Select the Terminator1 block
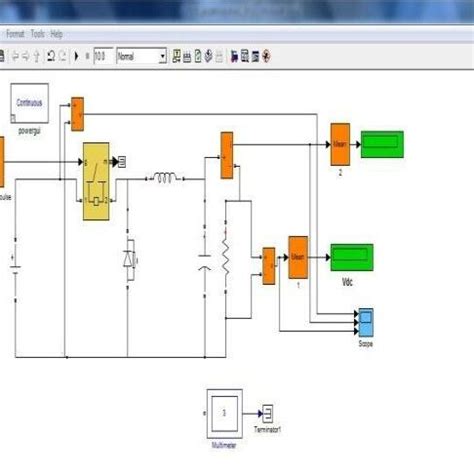 coord(268,414)
